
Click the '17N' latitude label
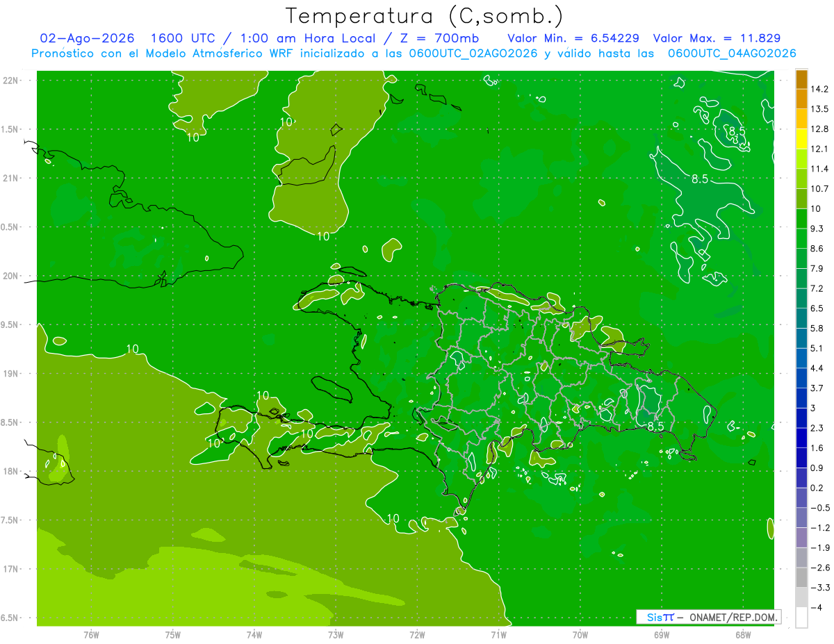click(x=11, y=569)
